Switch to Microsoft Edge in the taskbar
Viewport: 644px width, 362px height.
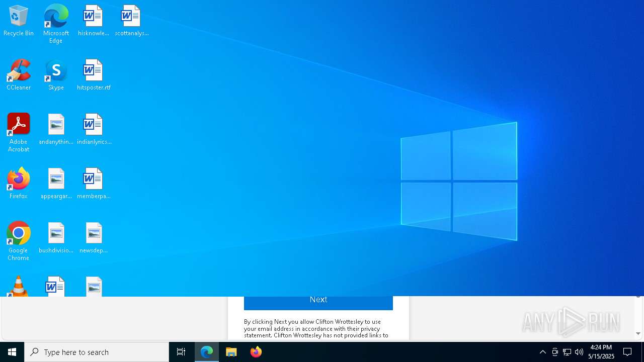(x=207, y=352)
